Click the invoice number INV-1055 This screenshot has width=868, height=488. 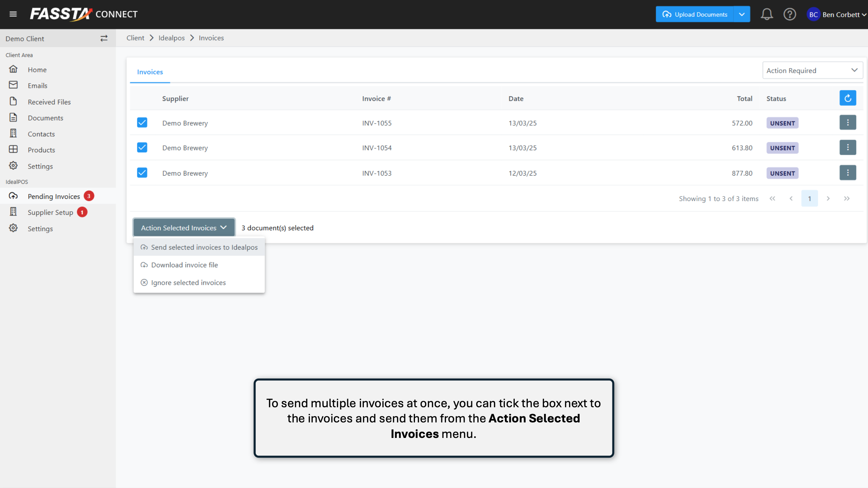pyautogui.click(x=377, y=123)
